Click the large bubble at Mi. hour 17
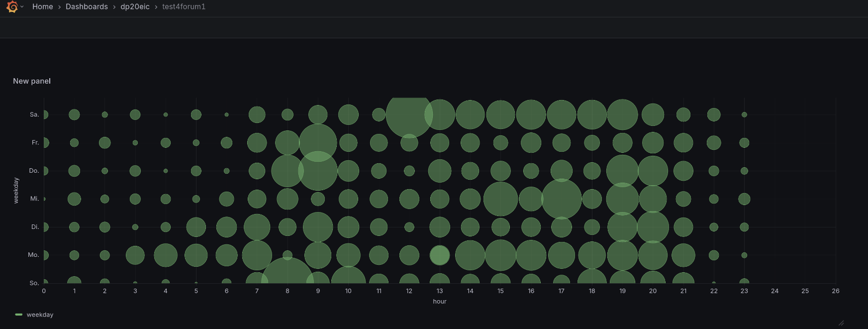The width and height of the screenshot is (868, 329). tap(562, 199)
